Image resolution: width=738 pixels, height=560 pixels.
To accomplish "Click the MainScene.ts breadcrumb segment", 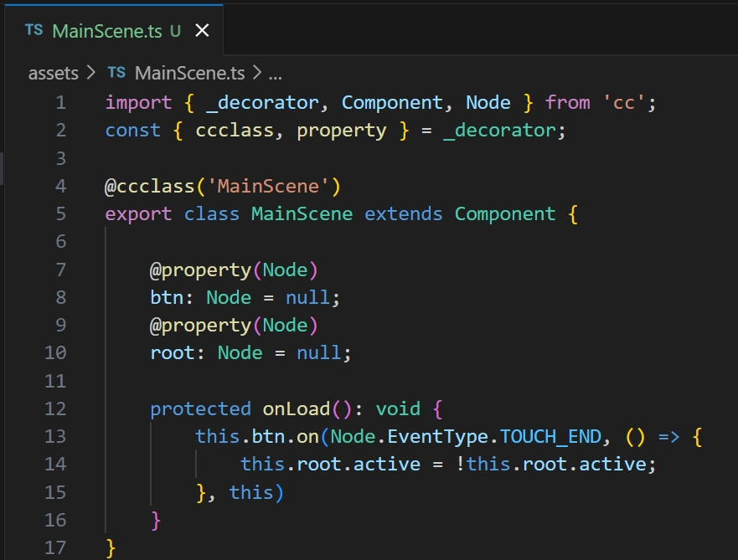I will (x=189, y=74).
